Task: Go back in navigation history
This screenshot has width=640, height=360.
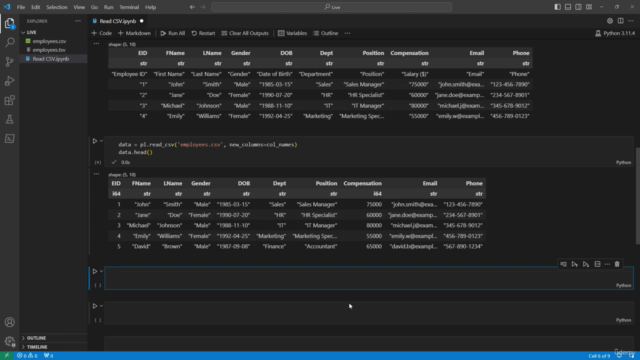Action: point(192,7)
